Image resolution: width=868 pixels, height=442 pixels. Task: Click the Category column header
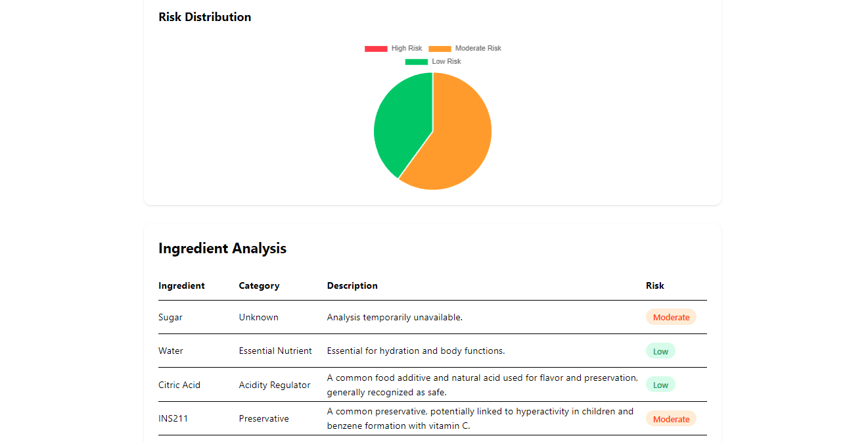(x=259, y=285)
